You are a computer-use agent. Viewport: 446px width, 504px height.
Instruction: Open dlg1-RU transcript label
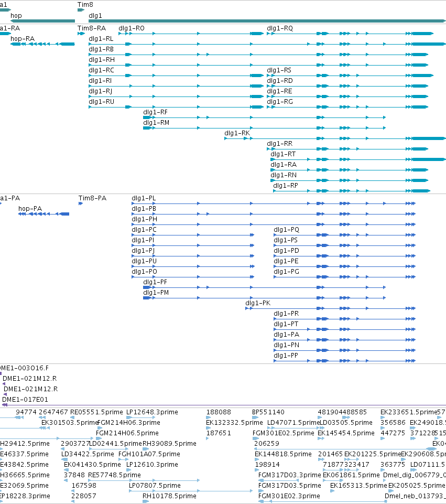point(102,102)
